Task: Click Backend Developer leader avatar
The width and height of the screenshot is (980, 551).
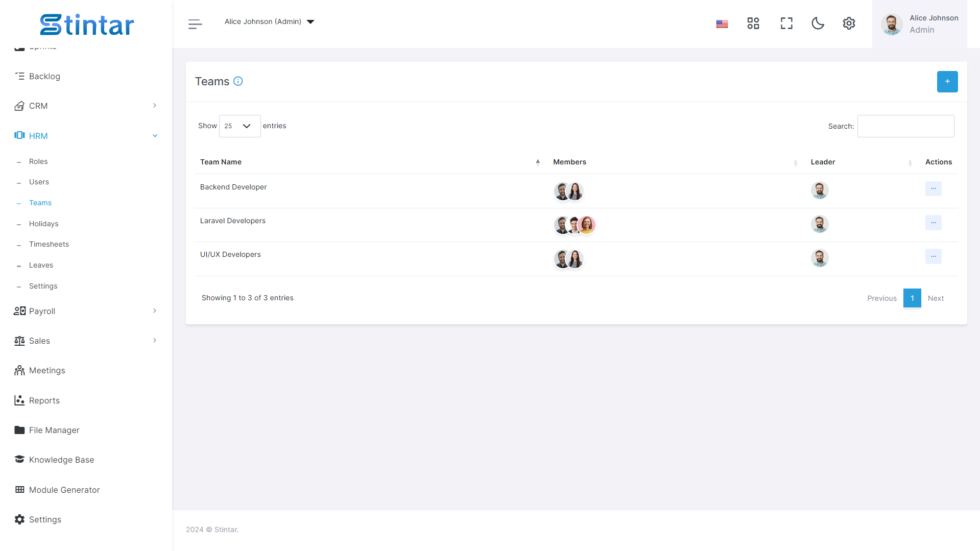Action: [x=820, y=190]
